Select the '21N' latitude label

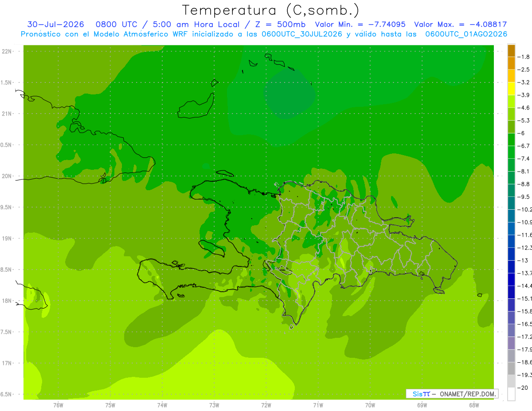click(x=7, y=114)
